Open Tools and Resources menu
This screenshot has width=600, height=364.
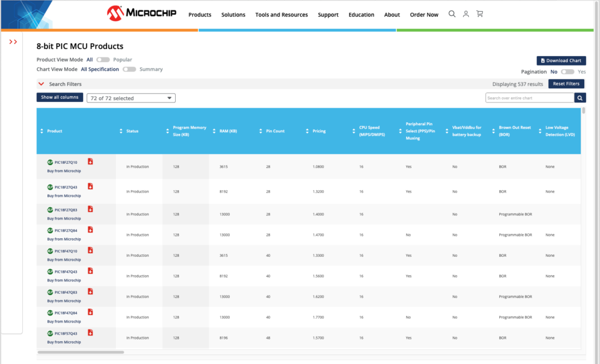(x=282, y=15)
